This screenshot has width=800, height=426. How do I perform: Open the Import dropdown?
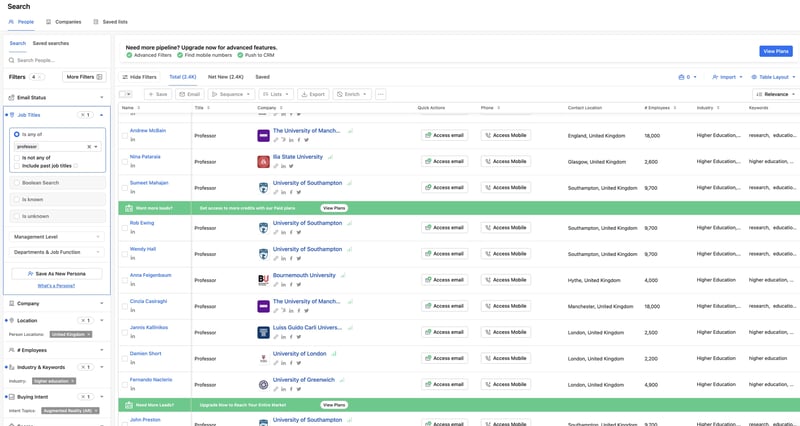point(727,77)
